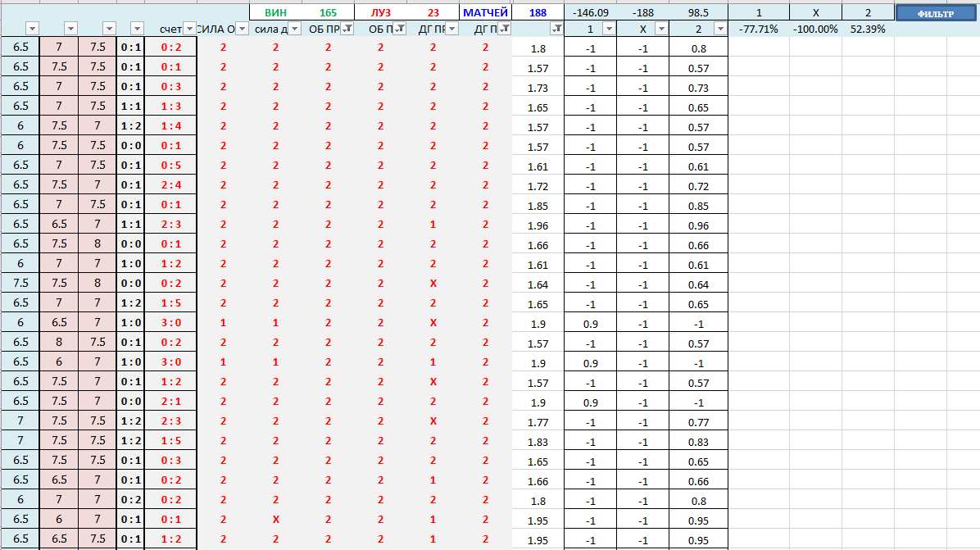Select the odds cell 1.85

(x=538, y=207)
